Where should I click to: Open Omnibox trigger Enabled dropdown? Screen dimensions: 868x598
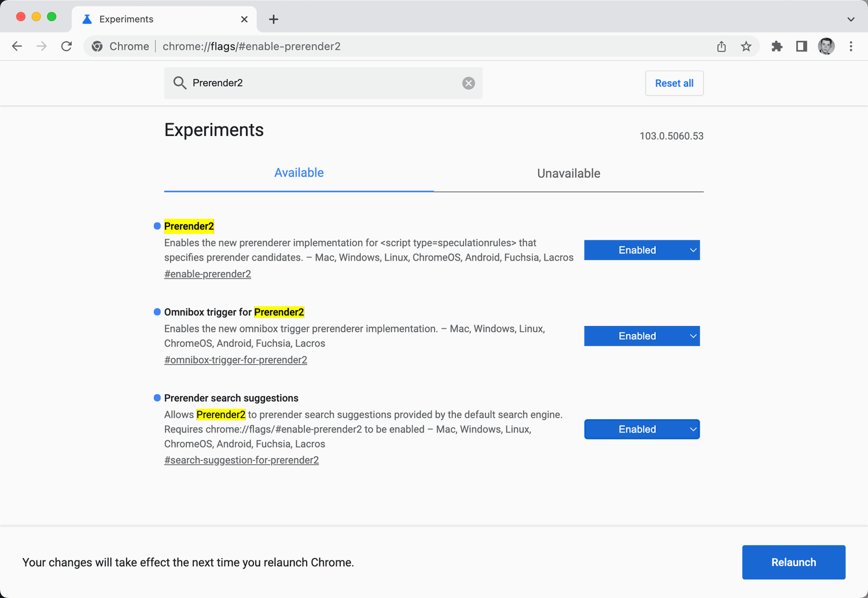(x=642, y=336)
